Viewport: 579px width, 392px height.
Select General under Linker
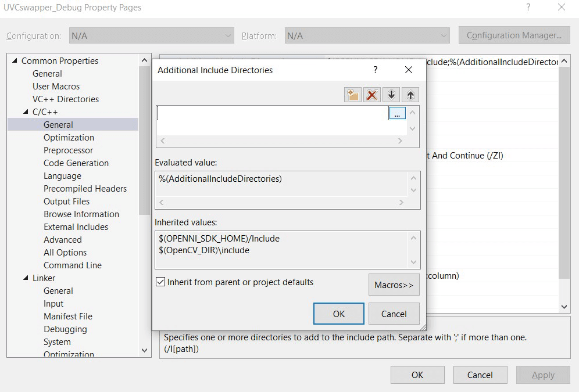[x=58, y=291]
